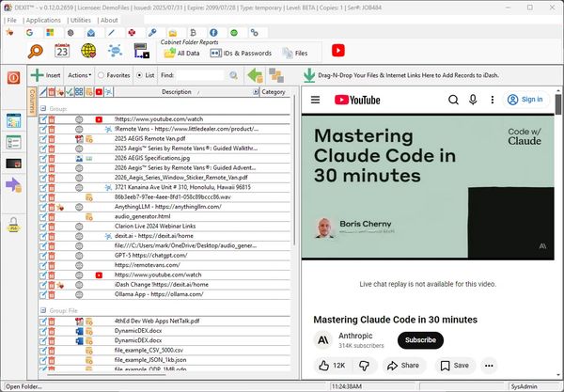Open the calendar icon showing 23
Screen dimensions: 564x392
(62, 51)
